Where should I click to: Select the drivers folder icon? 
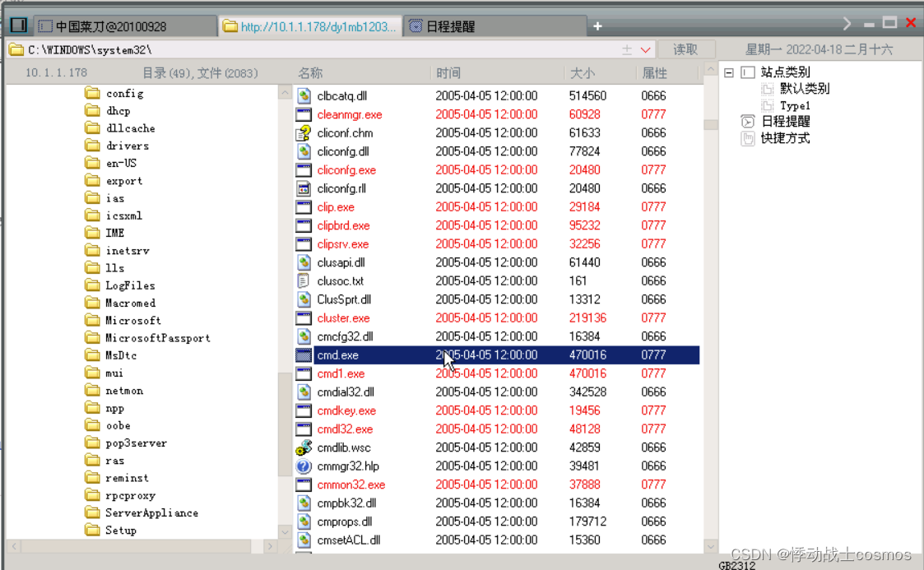[92, 145]
